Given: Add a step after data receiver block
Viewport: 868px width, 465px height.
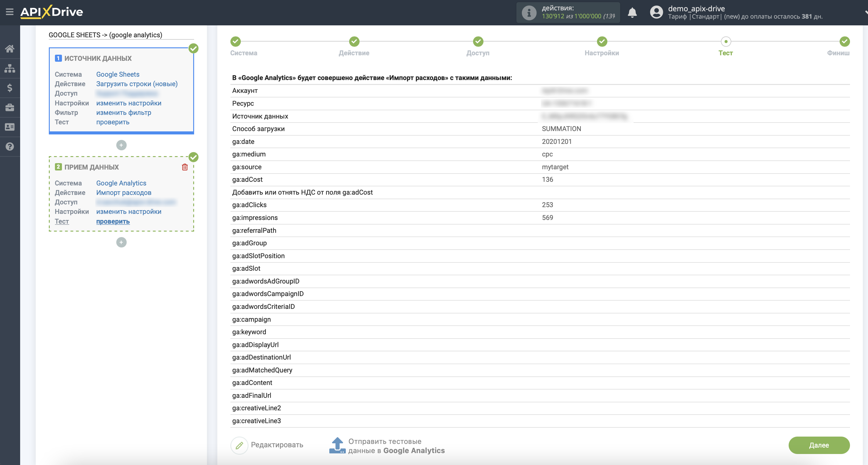Looking at the screenshot, I should 121,243.
